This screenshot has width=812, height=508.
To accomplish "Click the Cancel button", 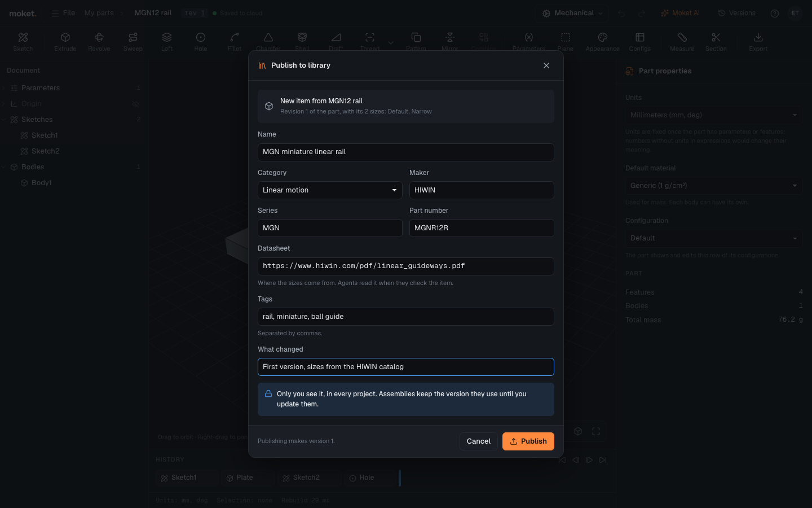I will pyautogui.click(x=479, y=441).
